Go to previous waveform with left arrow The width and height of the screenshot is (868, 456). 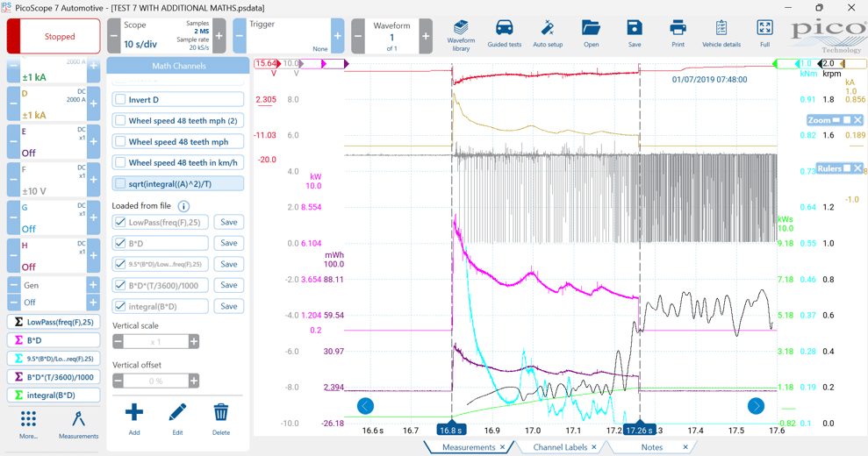click(x=365, y=406)
